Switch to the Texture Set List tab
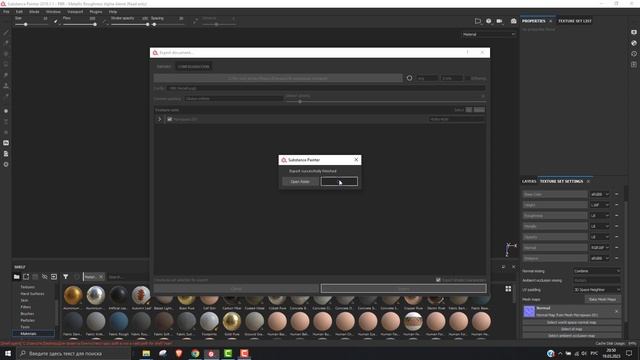Viewport: 640px width, 360px height. [575, 21]
